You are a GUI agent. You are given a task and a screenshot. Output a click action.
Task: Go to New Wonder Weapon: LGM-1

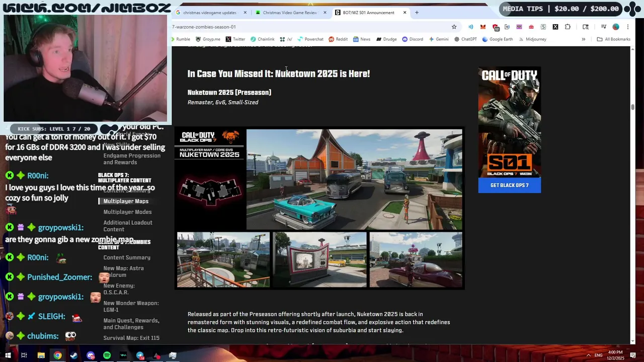pos(131,306)
